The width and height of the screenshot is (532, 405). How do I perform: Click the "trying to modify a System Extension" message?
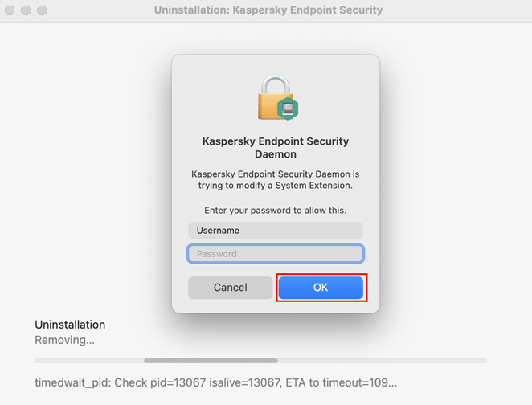point(276,186)
